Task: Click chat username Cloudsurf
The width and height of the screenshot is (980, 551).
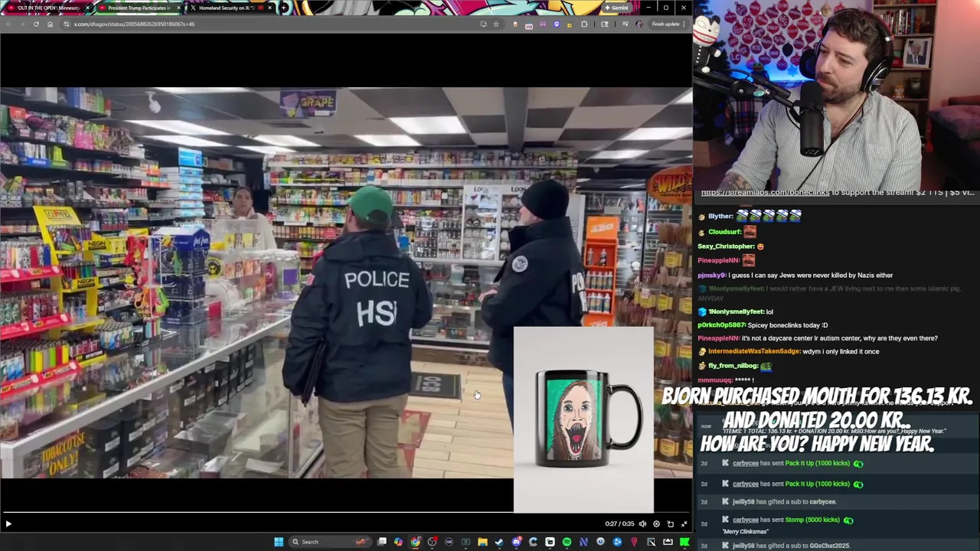Action: point(724,232)
